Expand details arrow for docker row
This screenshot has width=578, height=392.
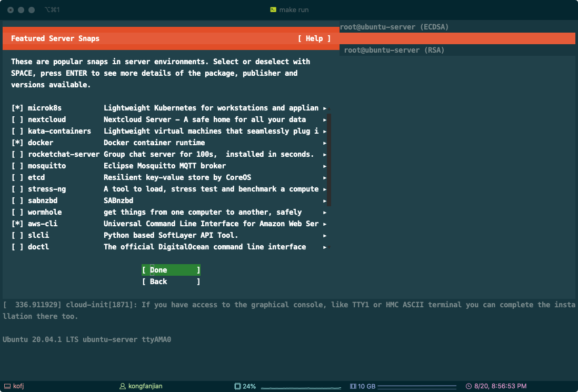coord(325,143)
